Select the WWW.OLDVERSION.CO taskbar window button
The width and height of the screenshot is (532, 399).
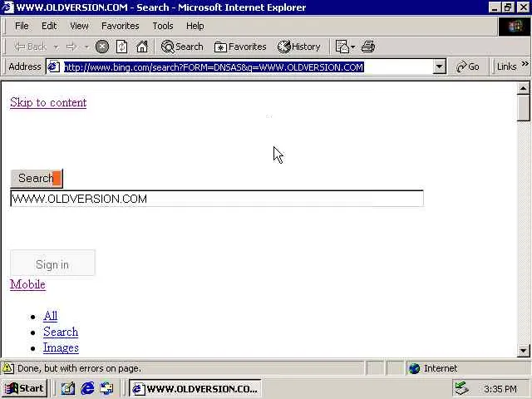195,388
